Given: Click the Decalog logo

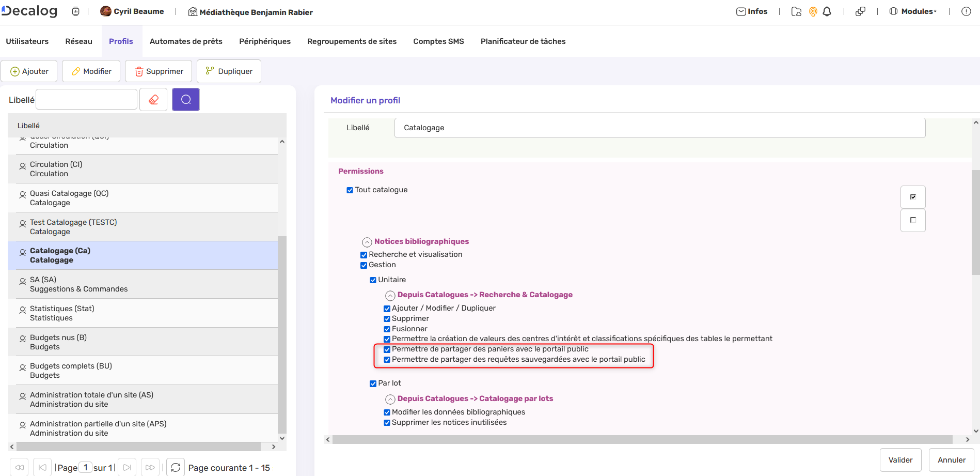Looking at the screenshot, I should 28,11.
